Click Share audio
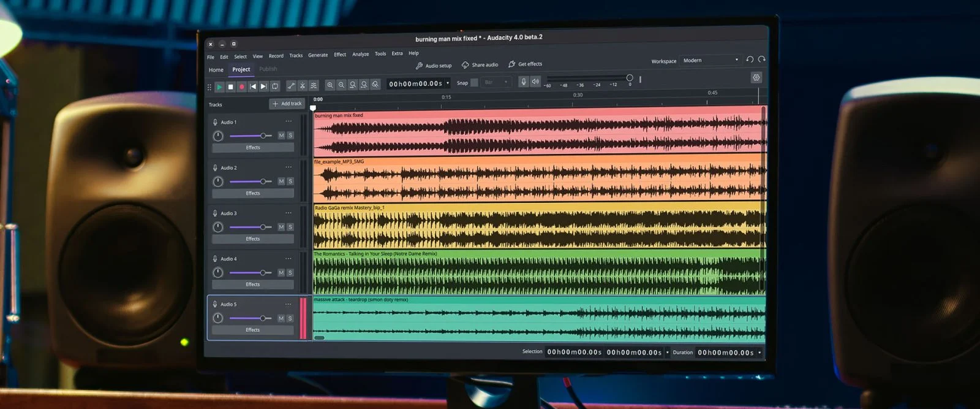Viewport: 980px width, 409px height. coord(480,64)
